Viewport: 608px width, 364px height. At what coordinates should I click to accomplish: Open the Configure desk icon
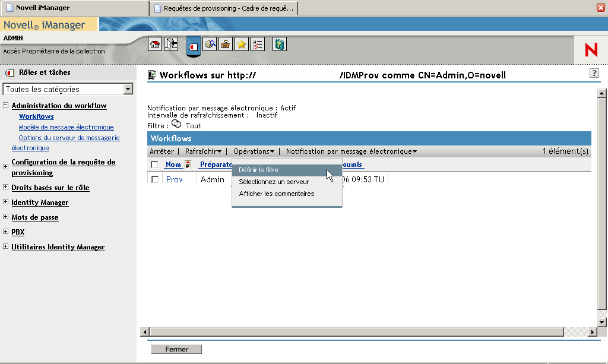click(225, 44)
